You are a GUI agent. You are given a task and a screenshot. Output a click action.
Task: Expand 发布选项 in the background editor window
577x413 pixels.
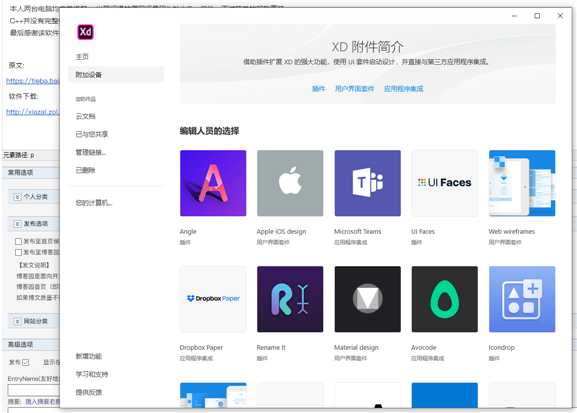click(17, 224)
